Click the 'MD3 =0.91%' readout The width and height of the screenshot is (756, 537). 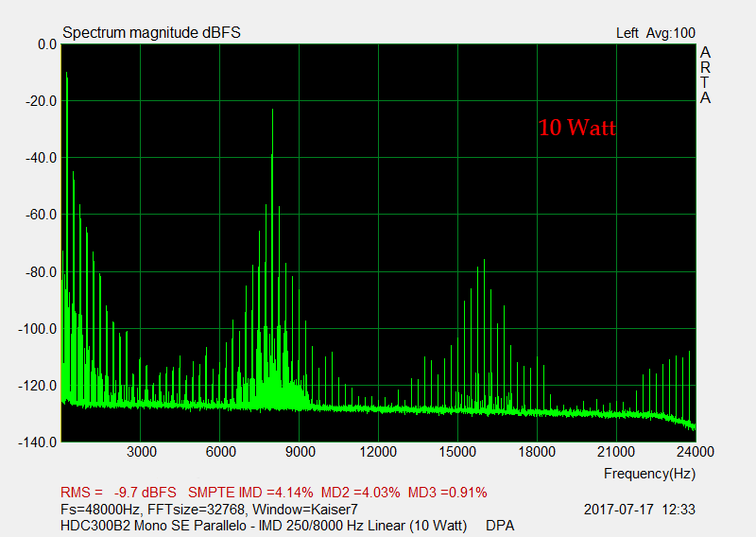tap(447, 493)
